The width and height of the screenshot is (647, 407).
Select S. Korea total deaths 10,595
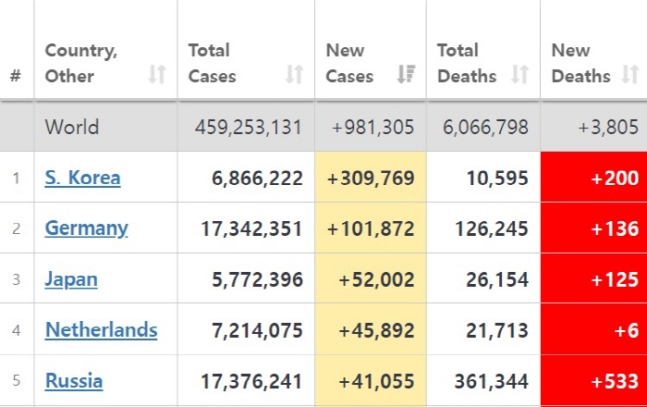pyautogui.click(x=497, y=178)
